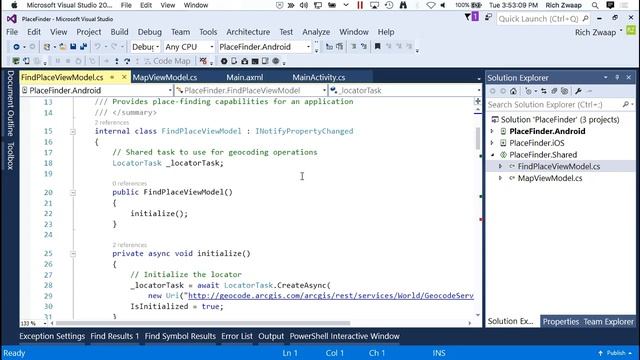
Task: Open the Output tab
Action: click(271, 336)
